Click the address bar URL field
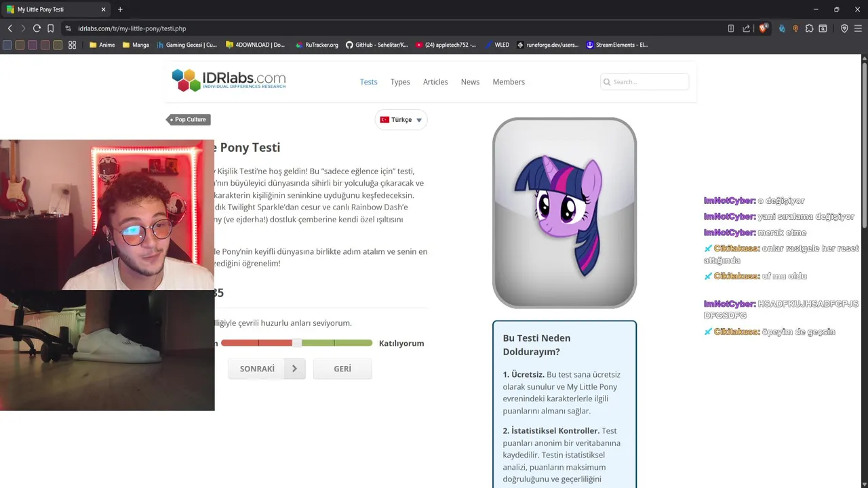 pyautogui.click(x=393, y=28)
